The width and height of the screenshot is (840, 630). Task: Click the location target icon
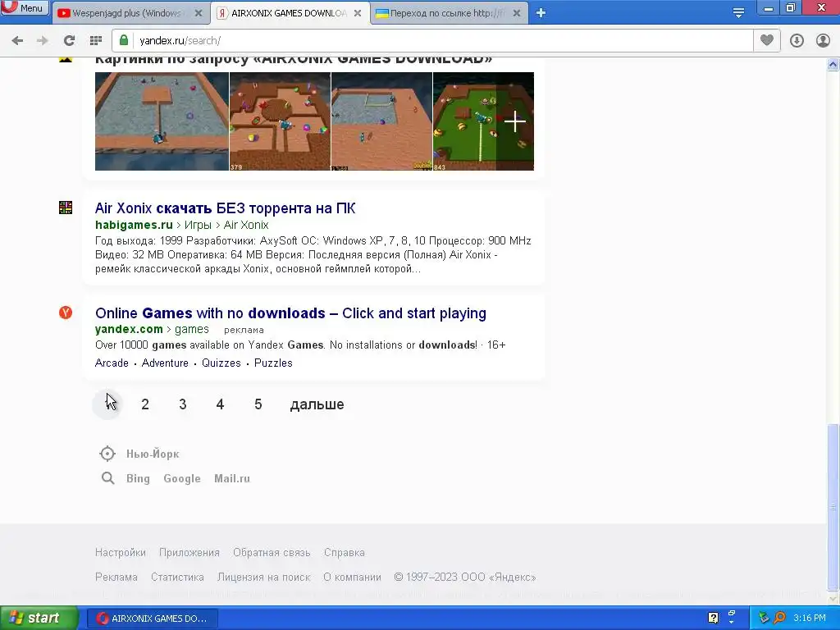(x=107, y=454)
